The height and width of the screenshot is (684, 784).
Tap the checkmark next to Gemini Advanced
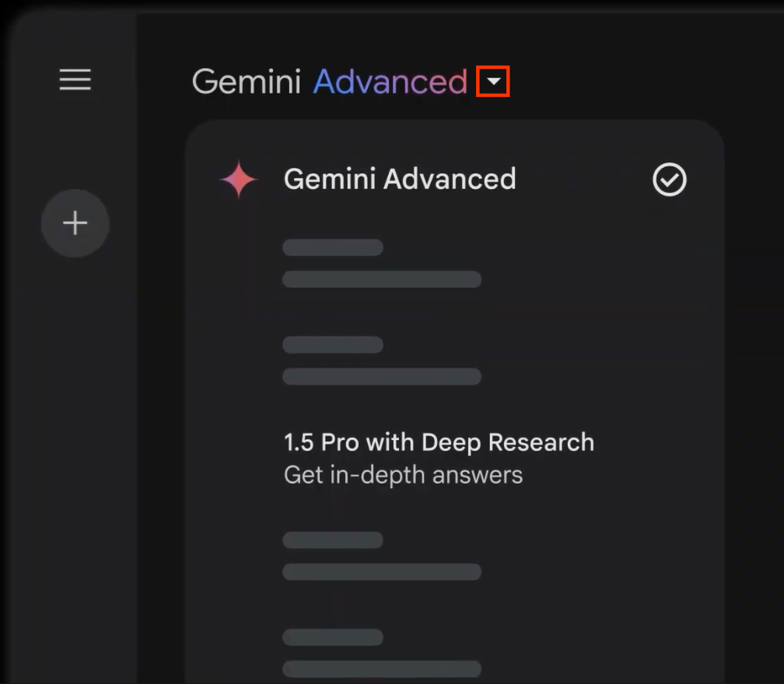click(668, 180)
